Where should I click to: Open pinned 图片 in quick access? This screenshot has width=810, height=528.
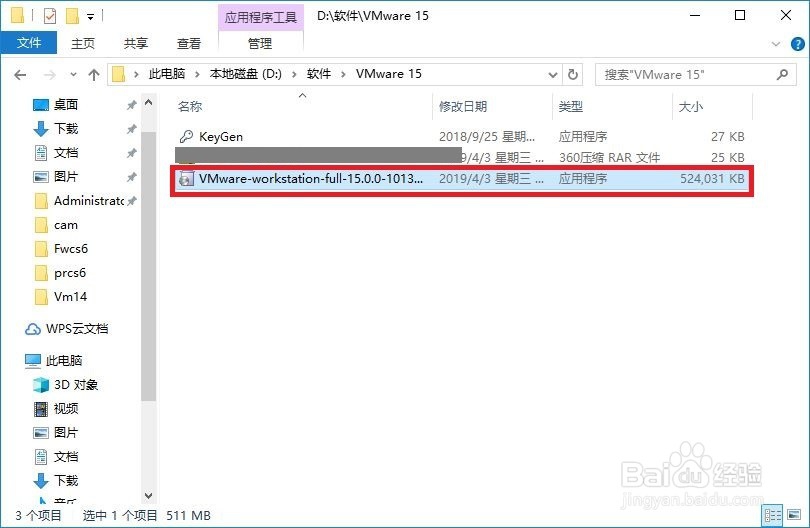tap(66, 177)
